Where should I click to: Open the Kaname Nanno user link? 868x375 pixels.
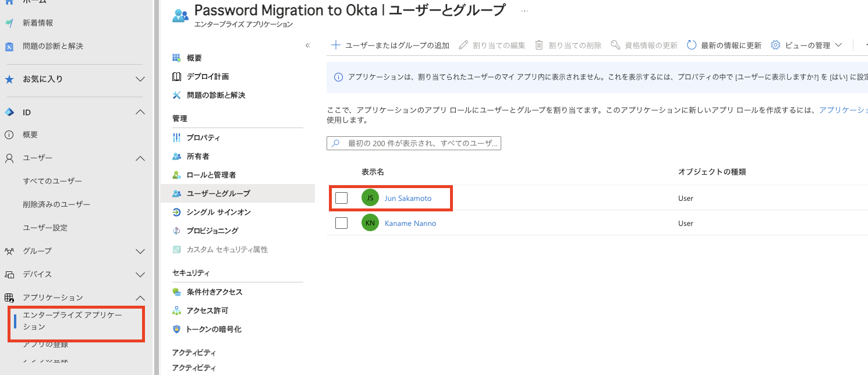coord(410,223)
